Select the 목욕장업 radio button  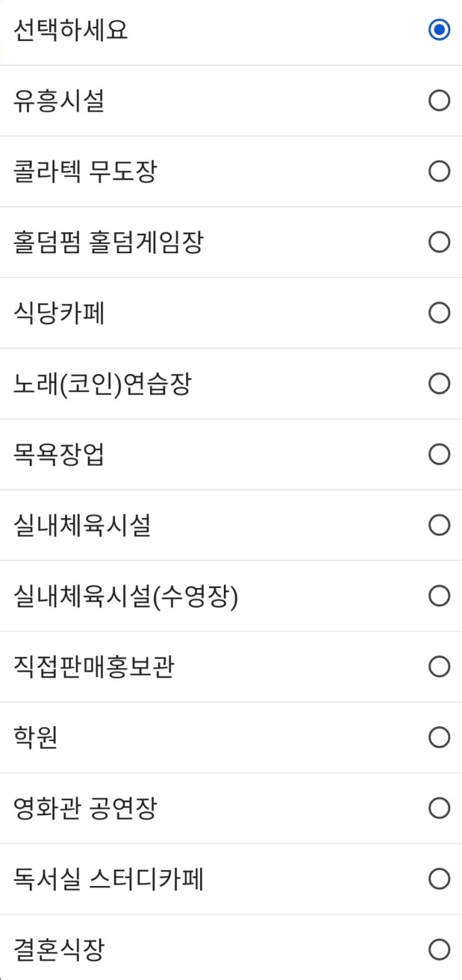(x=439, y=454)
